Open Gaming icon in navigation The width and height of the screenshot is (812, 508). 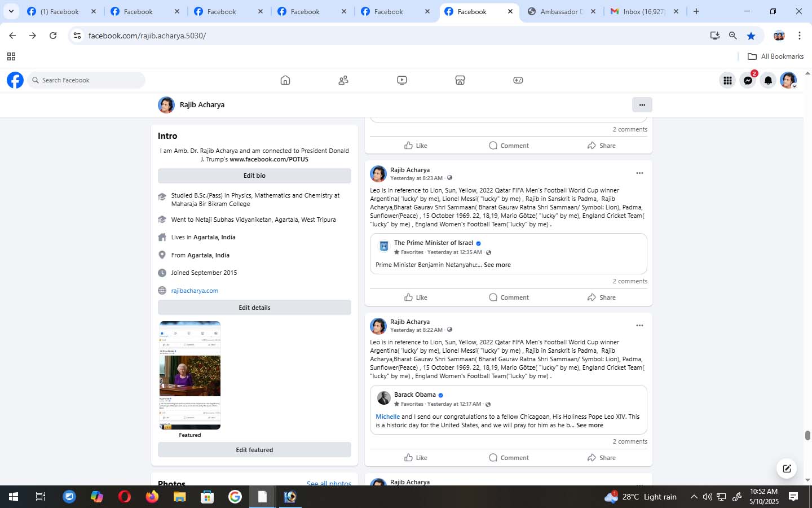tap(518, 80)
